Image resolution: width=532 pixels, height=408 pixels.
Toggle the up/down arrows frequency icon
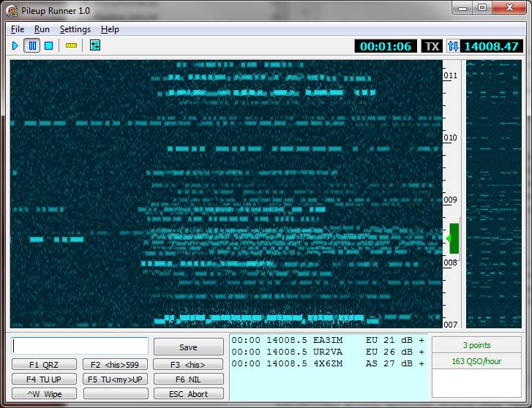[453, 46]
